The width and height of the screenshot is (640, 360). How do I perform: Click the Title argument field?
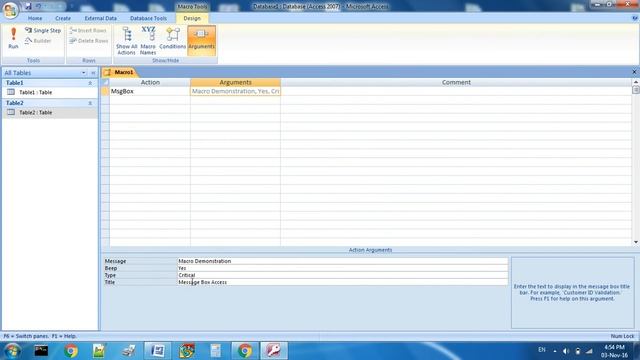point(342,282)
